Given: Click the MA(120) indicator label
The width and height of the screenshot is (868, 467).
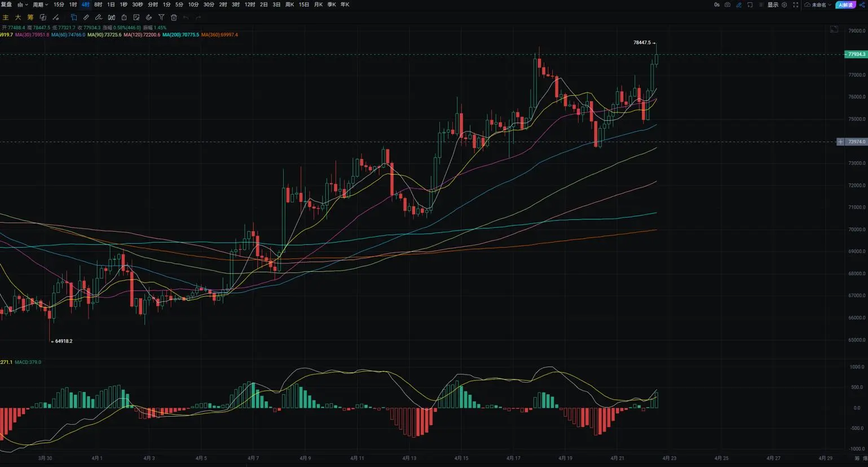Looking at the screenshot, I should 142,35.
